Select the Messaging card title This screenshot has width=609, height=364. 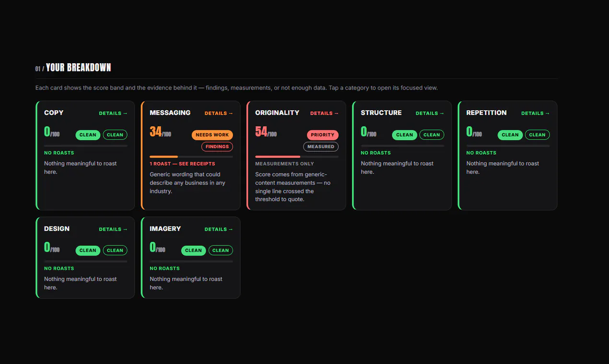[170, 113]
